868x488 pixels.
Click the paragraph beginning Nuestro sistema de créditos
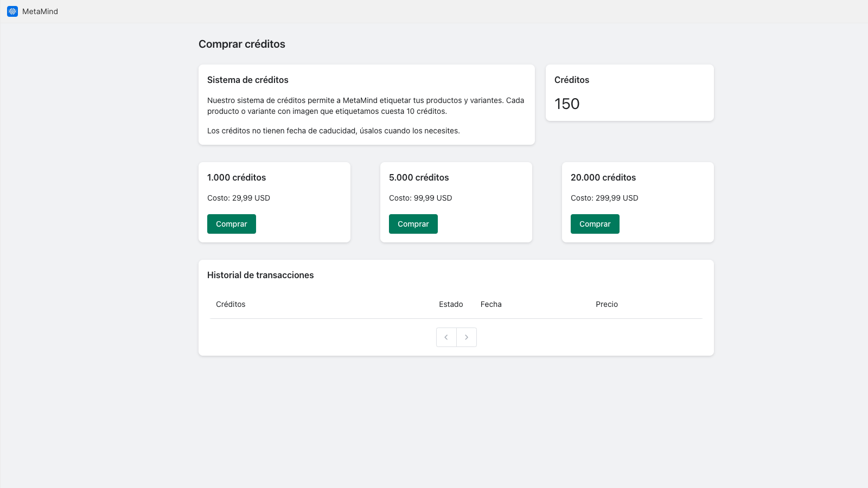[x=366, y=106]
